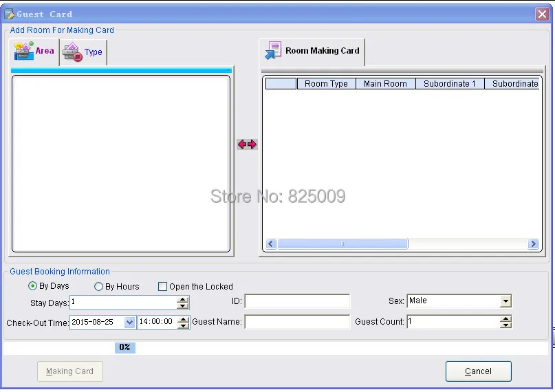Open the Check-Out date dropdown
The image size is (555, 392).
129,323
